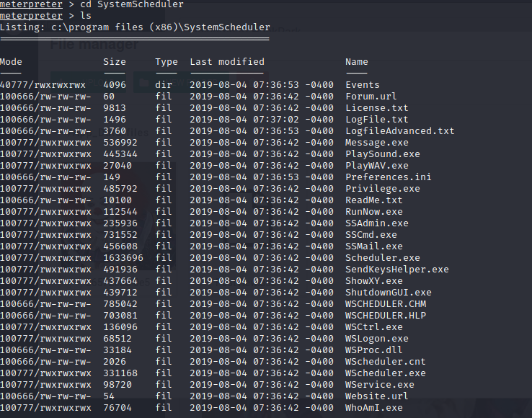Select Forum.url in the listing

click(x=371, y=97)
